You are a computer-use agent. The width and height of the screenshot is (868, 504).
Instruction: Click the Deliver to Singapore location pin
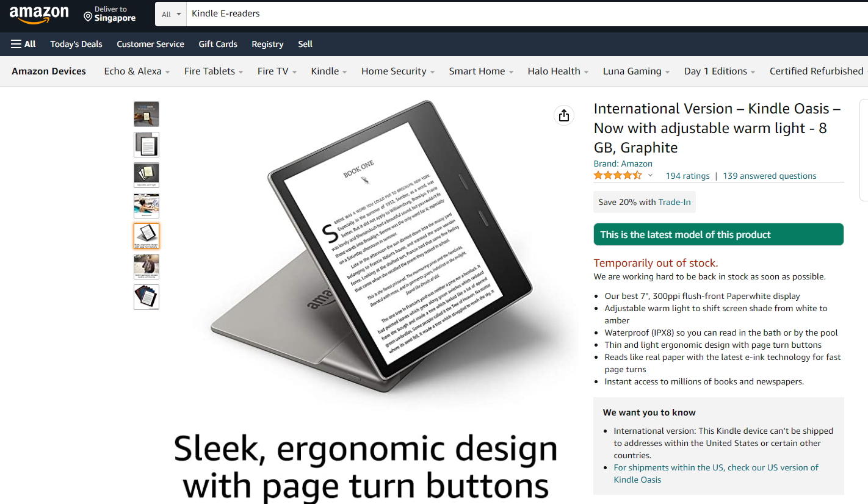click(88, 15)
